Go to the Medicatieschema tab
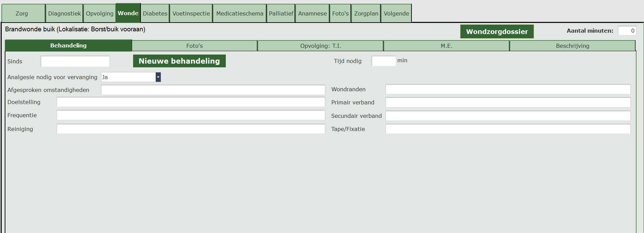The image size is (644, 233). click(240, 13)
